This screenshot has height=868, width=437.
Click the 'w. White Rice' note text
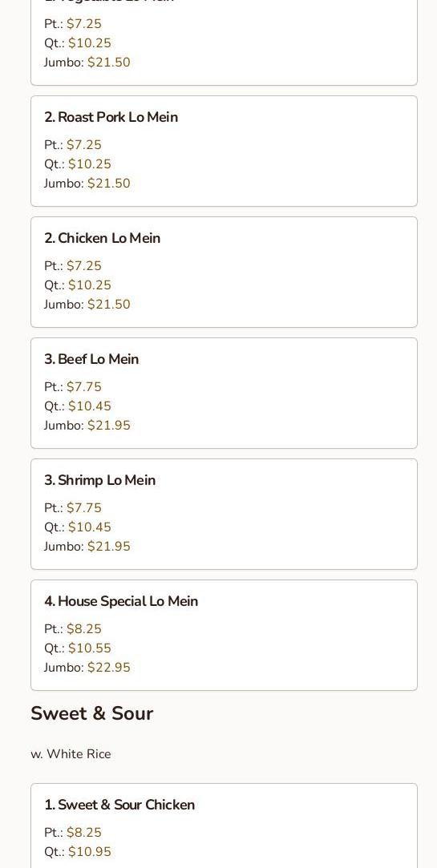(71, 754)
